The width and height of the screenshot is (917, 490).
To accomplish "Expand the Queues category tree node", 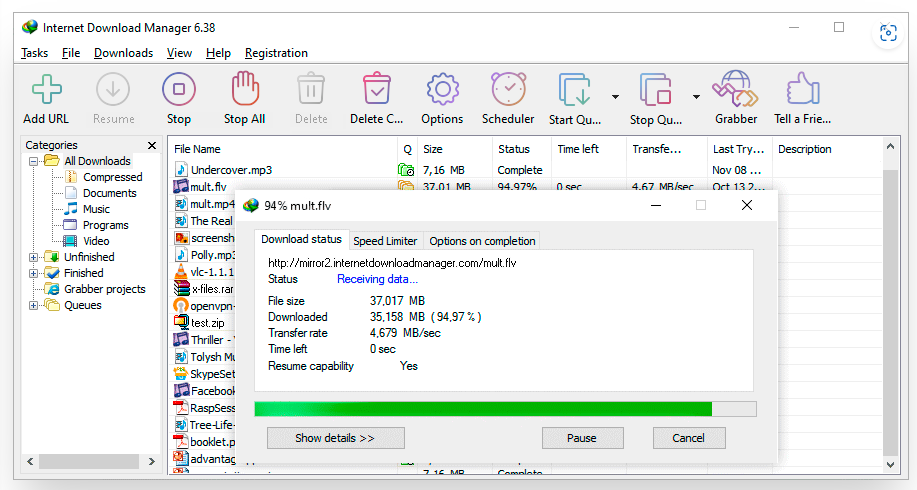I will click(x=34, y=305).
